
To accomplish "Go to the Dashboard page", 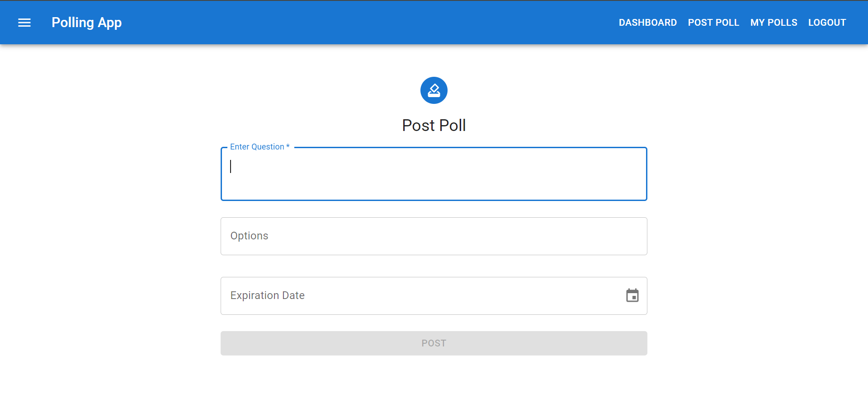I will (647, 23).
